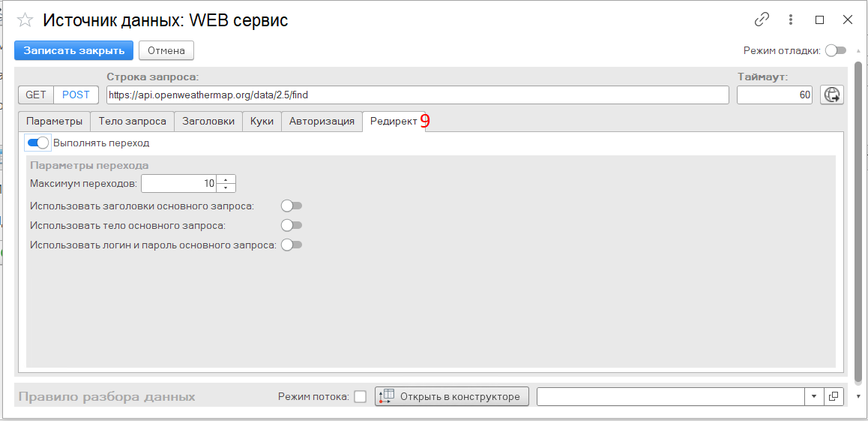Switch to the Параметры tab

coord(54,122)
